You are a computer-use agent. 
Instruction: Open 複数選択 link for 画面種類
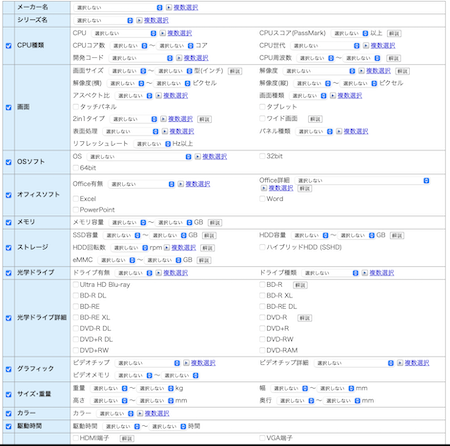click(x=350, y=96)
